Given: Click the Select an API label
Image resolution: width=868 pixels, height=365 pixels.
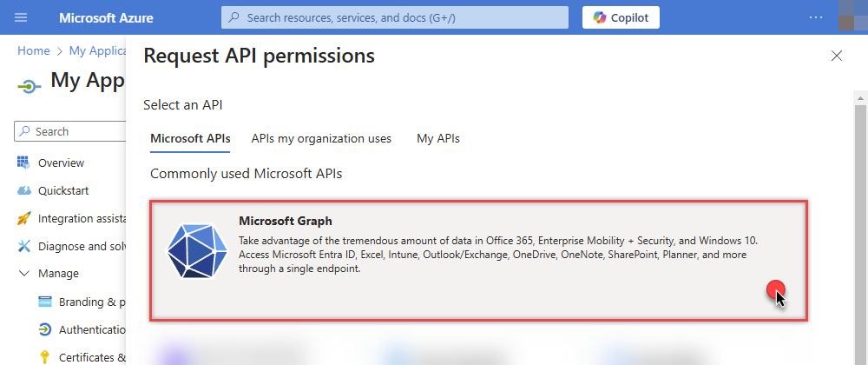Looking at the screenshot, I should [182, 104].
